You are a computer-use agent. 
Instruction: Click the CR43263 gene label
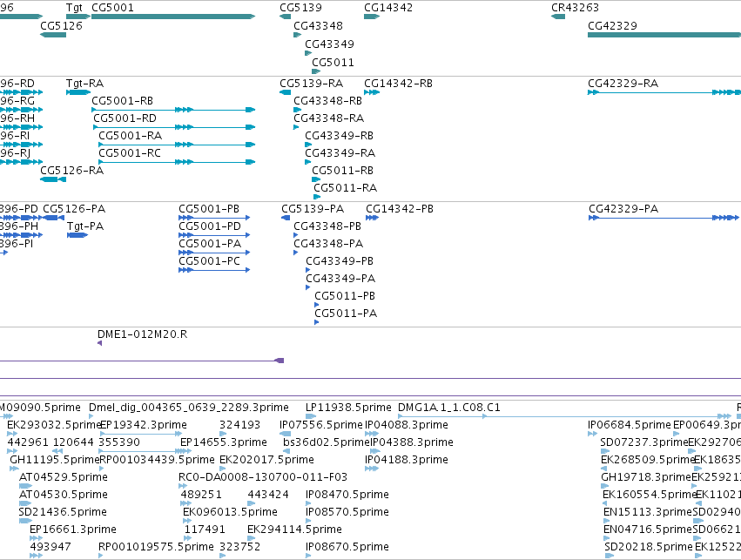pyautogui.click(x=576, y=8)
